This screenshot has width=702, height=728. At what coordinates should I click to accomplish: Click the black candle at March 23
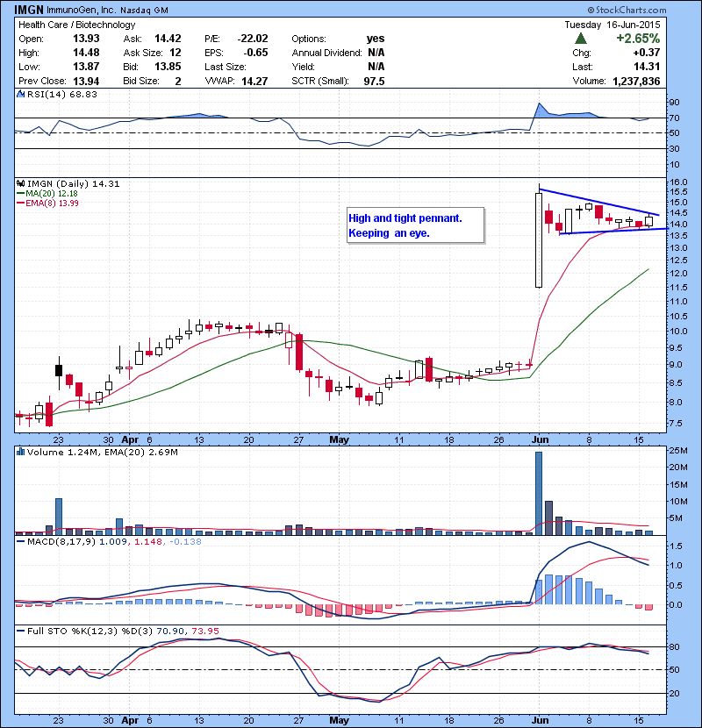[x=59, y=370]
